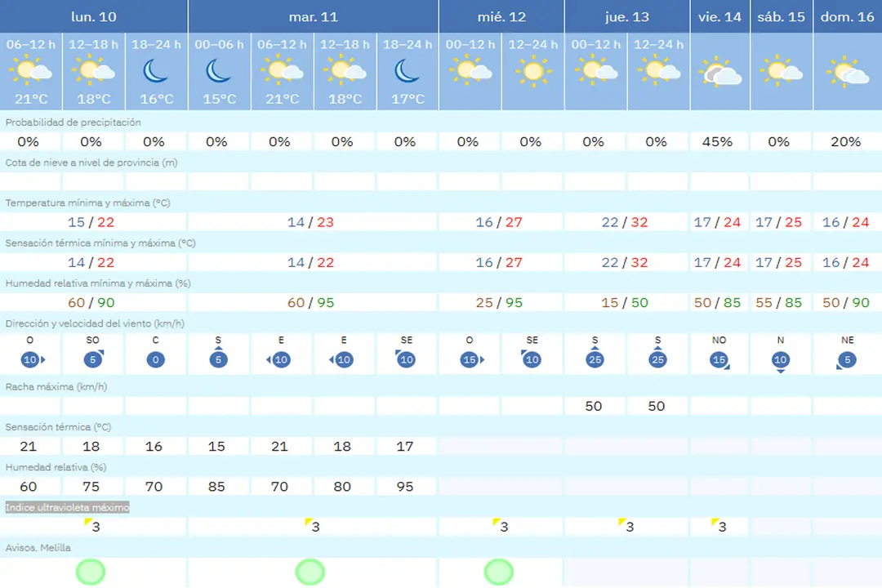
Task: Click the relative humidity value 85
Action: tap(216, 487)
